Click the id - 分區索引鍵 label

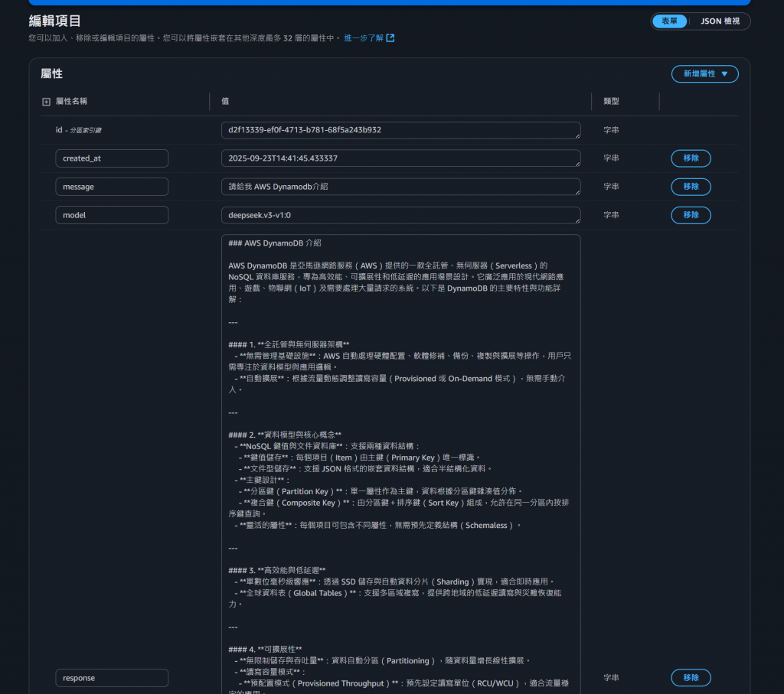tap(78, 130)
